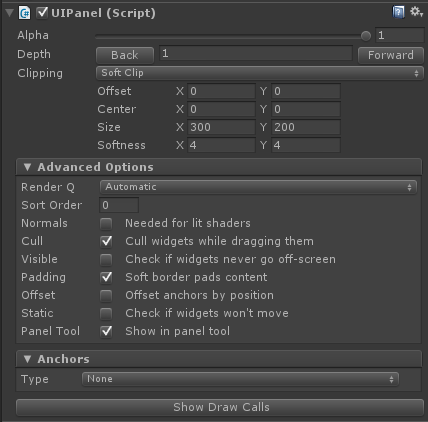Click the 'Show in panel tool' text
This screenshot has height=422, width=428.
(x=177, y=331)
